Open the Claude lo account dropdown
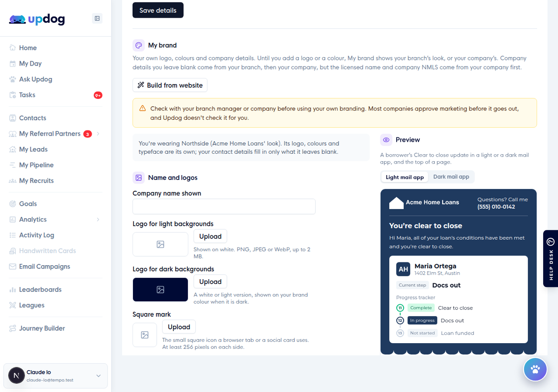Image resolution: width=558 pixels, height=392 pixels. 55,376
